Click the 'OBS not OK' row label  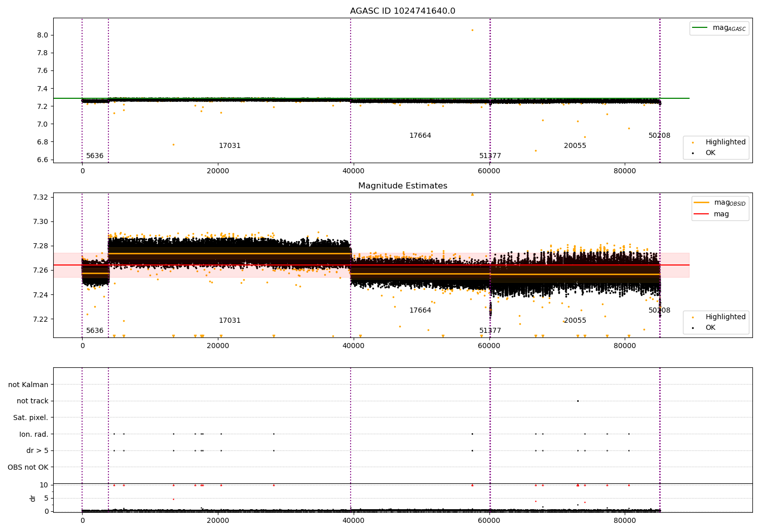pos(28,467)
